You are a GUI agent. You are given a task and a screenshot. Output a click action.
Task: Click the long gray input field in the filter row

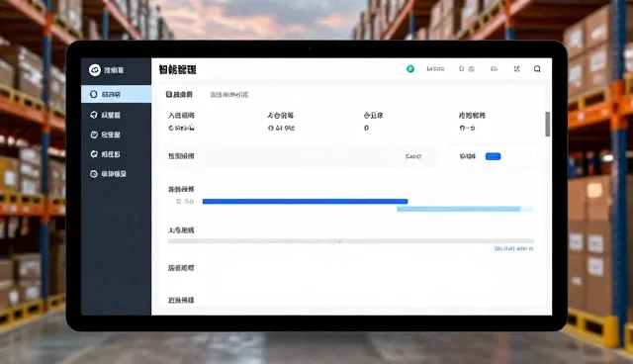(x=301, y=156)
